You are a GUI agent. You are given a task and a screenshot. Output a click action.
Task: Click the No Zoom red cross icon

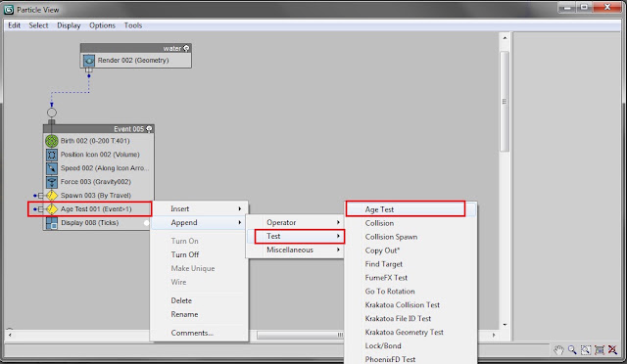tap(612, 350)
